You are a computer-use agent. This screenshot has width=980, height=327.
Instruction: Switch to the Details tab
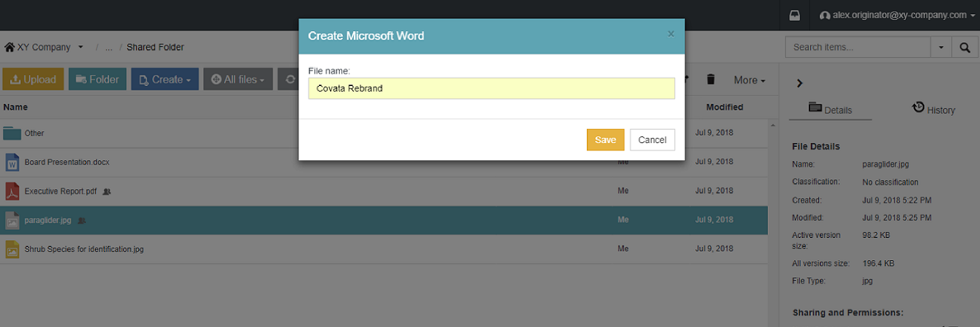(830, 109)
